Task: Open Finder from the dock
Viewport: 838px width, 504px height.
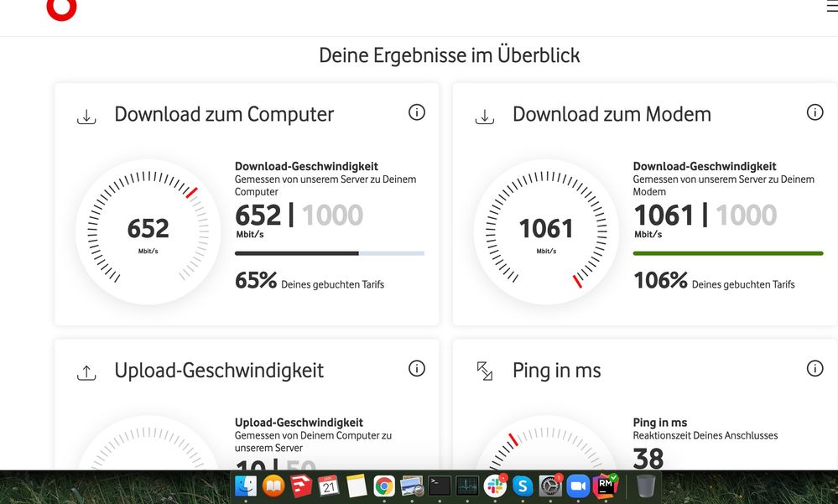Action: click(246, 486)
